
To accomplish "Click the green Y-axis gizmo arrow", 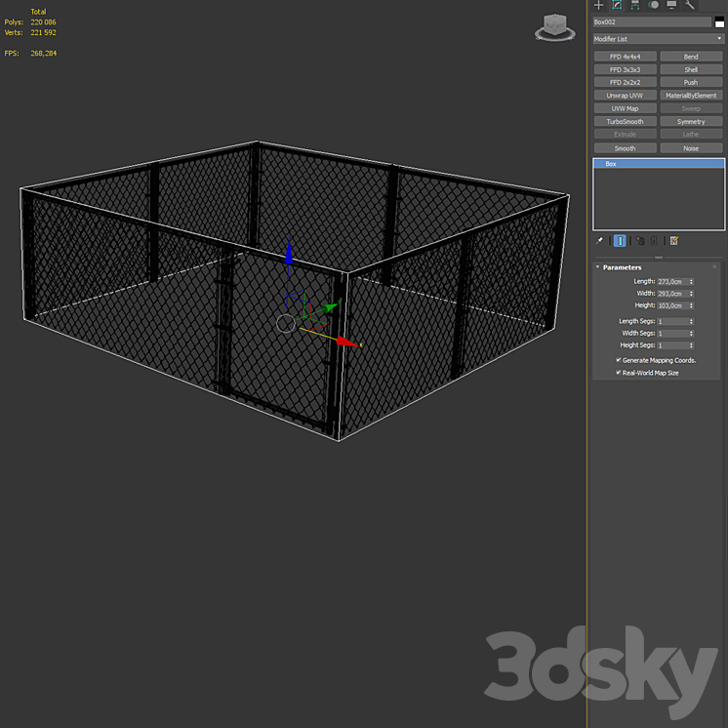I will click(332, 306).
